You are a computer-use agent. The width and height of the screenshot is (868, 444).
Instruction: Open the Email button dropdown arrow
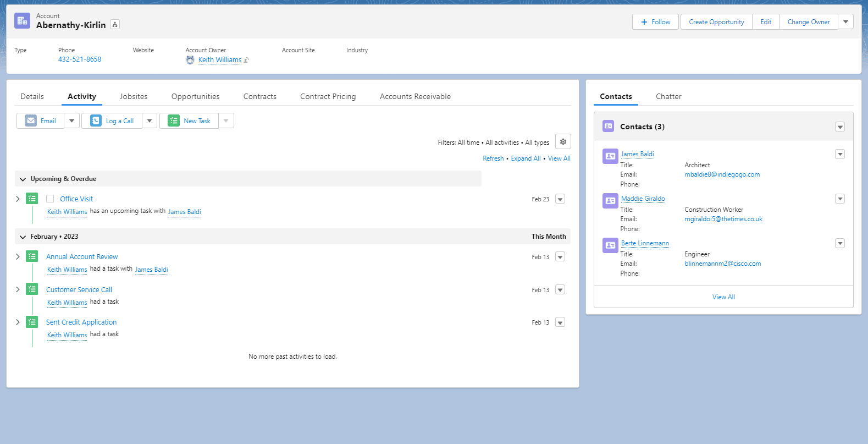pyautogui.click(x=71, y=121)
